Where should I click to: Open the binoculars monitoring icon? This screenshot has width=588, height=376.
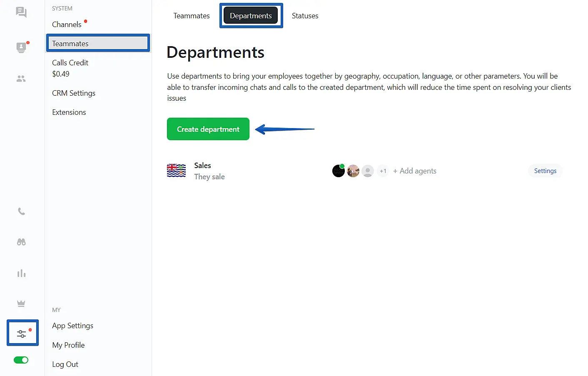click(x=21, y=242)
